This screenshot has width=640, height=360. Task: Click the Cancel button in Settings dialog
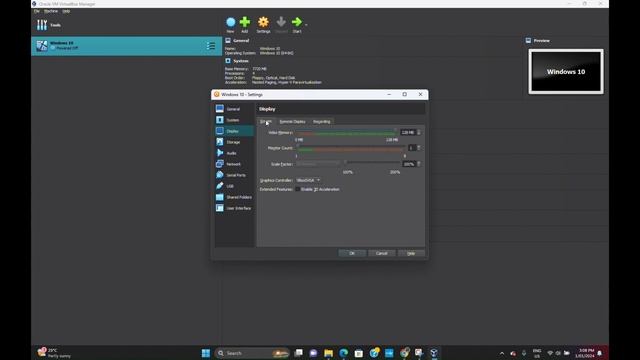pyautogui.click(x=382, y=253)
